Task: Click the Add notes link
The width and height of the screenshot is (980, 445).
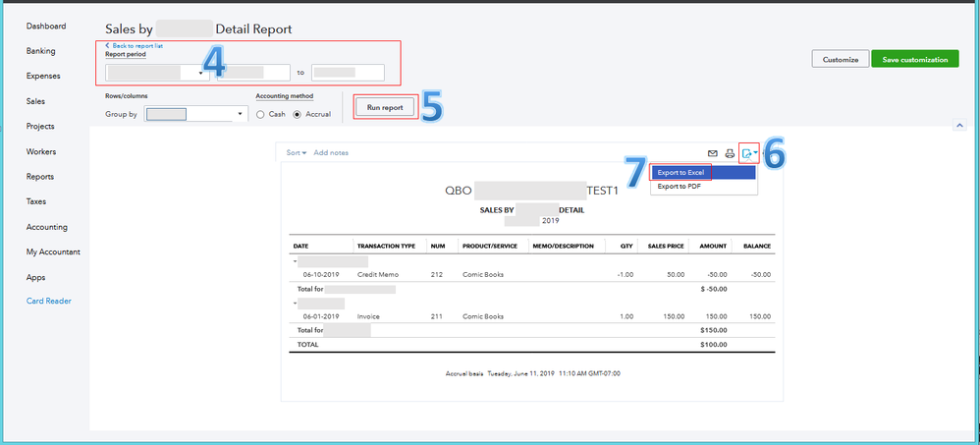Action: (x=331, y=152)
